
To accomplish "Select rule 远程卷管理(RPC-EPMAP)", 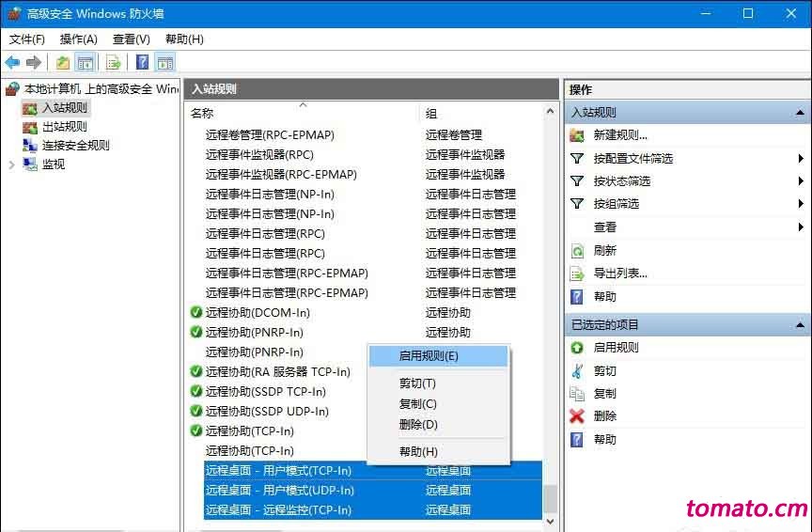I will click(x=270, y=135).
